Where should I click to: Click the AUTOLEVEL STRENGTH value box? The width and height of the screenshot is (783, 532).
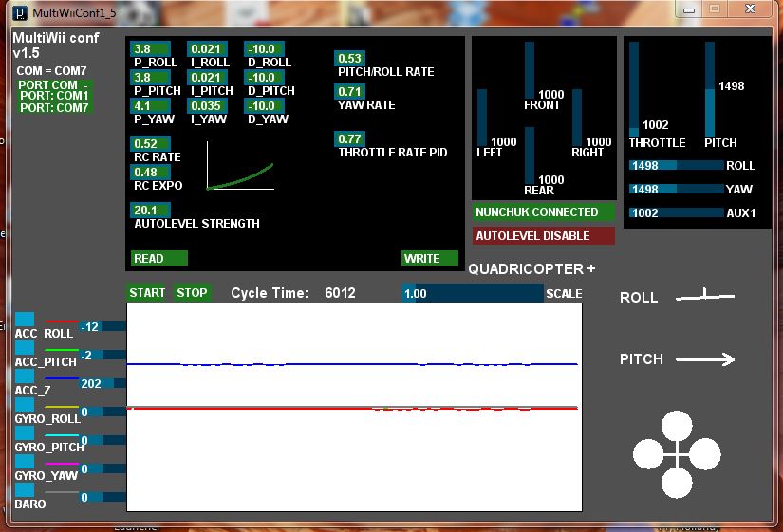(x=150, y=211)
